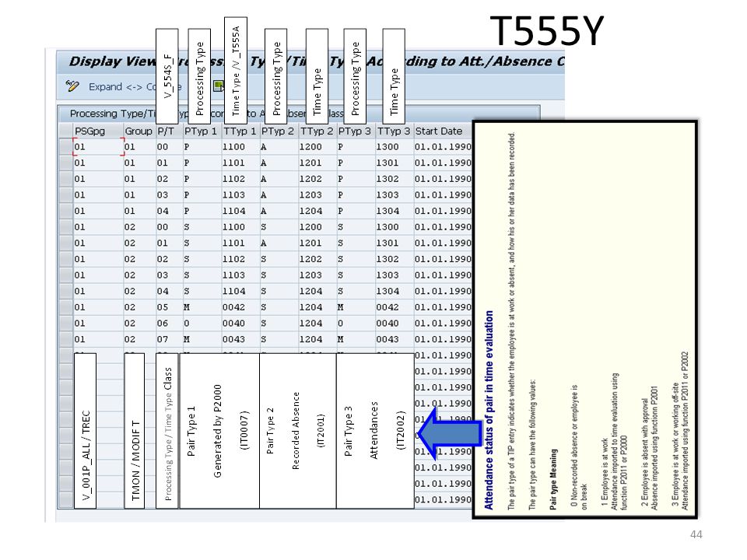Click TTyp 1 value 1103 in Group 02 row

pos(240,275)
